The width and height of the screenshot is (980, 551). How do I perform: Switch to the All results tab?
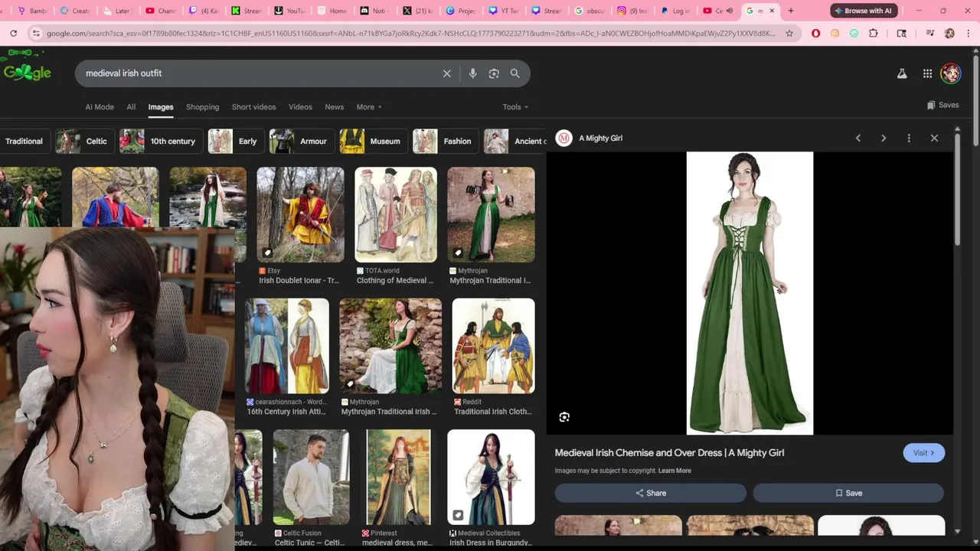pos(131,107)
